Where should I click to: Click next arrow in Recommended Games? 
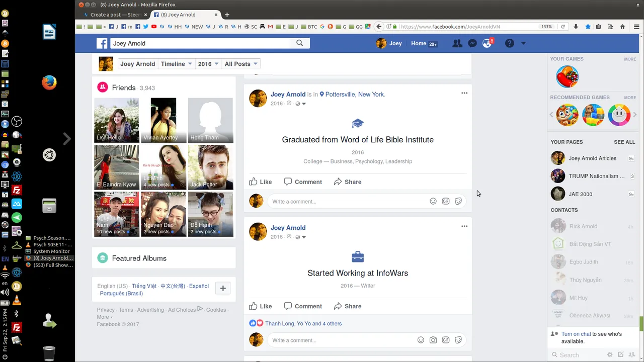pos(634,115)
